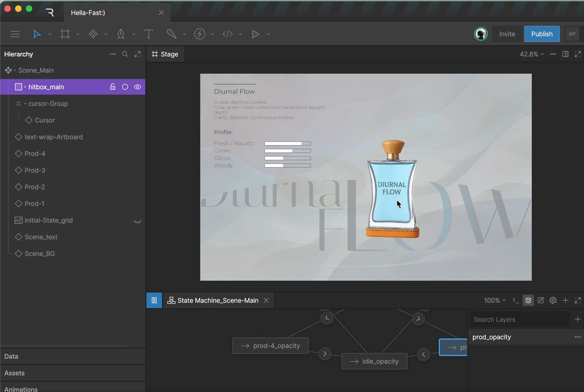Collapse the Scene_Main artboard
Viewport: 584px width, 392px height.
pyautogui.click(x=15, y=70)
